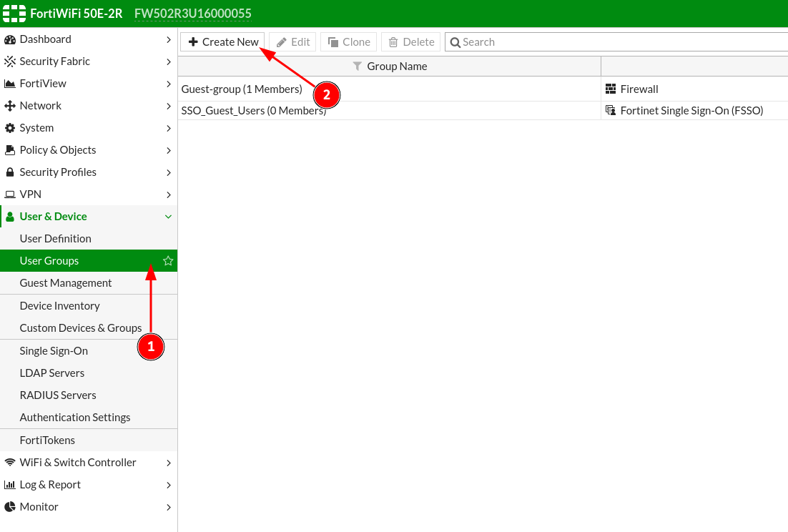Select the Guest-group row
The width and height of the screenshot is (788, 532).
pos(386,89)
